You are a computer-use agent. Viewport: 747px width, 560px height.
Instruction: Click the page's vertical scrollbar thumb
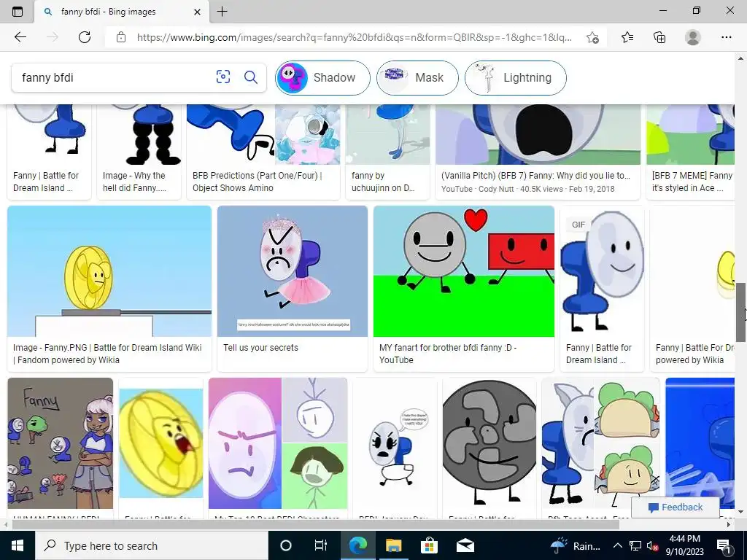click(x=741, y=312)
